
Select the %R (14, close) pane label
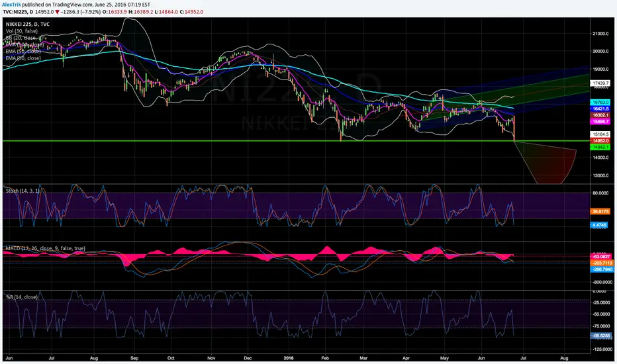point(22,297)
